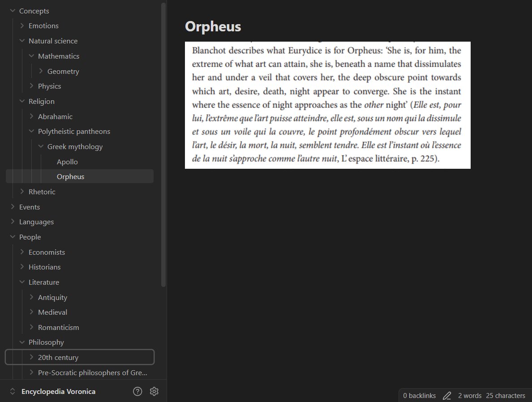
Task: Click the Natural science folder label
Action: 53,41
